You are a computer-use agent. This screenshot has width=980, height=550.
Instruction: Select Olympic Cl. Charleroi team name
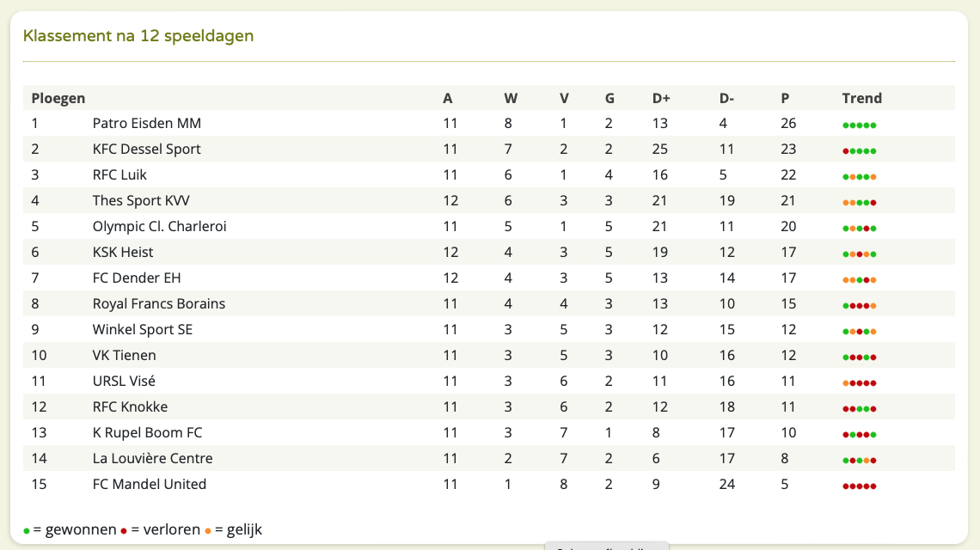pyautogui.click(x=159, y=226)
